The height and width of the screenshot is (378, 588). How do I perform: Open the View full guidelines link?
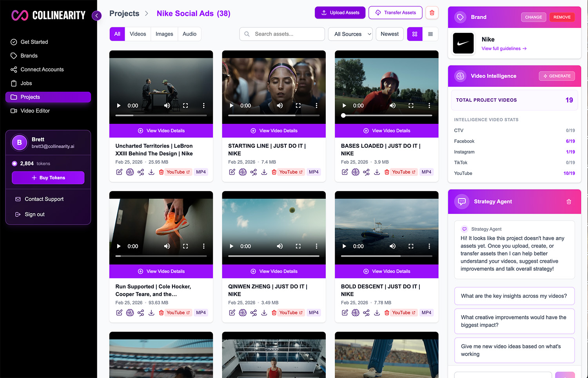504,49
